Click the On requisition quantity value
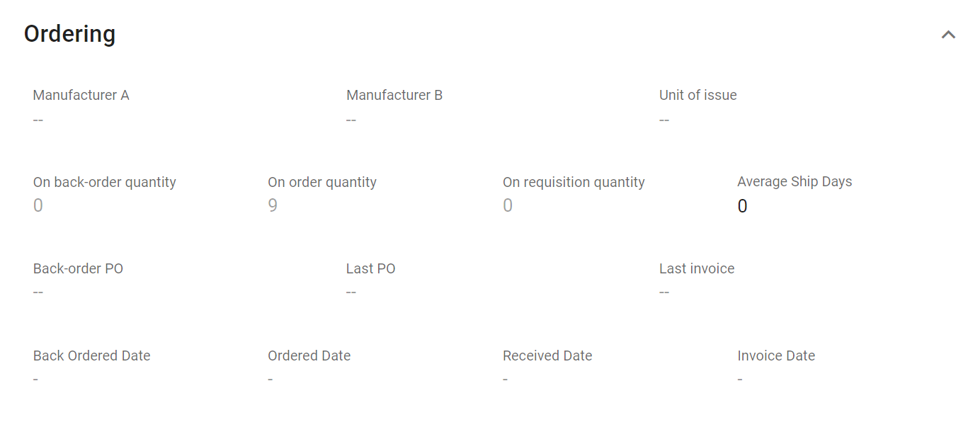 coord(508,206)
